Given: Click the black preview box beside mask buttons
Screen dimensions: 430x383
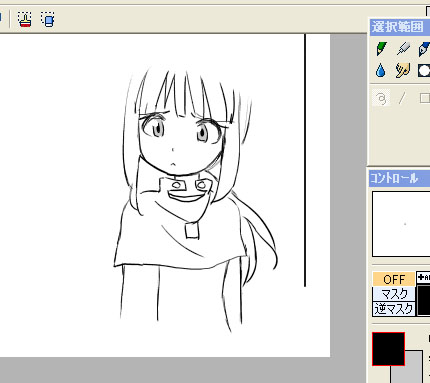Looking at the screenshot, I should pos(423,299).
